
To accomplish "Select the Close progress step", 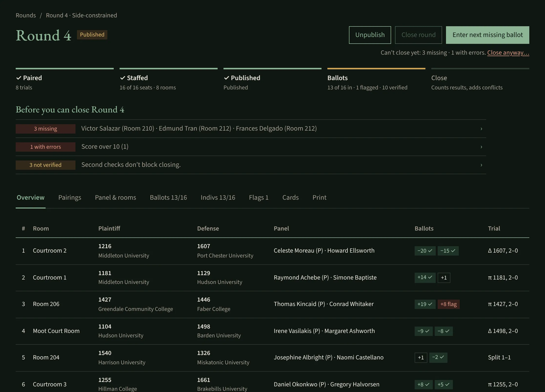I will [480, 80].
